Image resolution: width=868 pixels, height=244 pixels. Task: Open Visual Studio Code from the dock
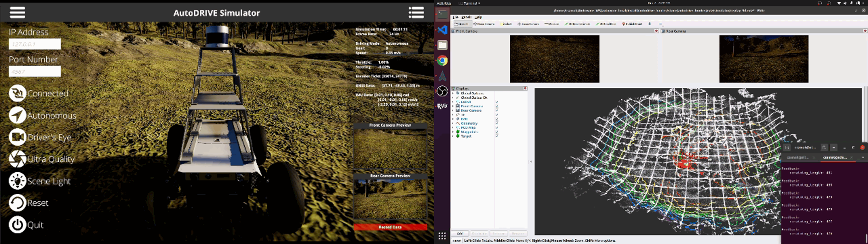pos(442,30)
